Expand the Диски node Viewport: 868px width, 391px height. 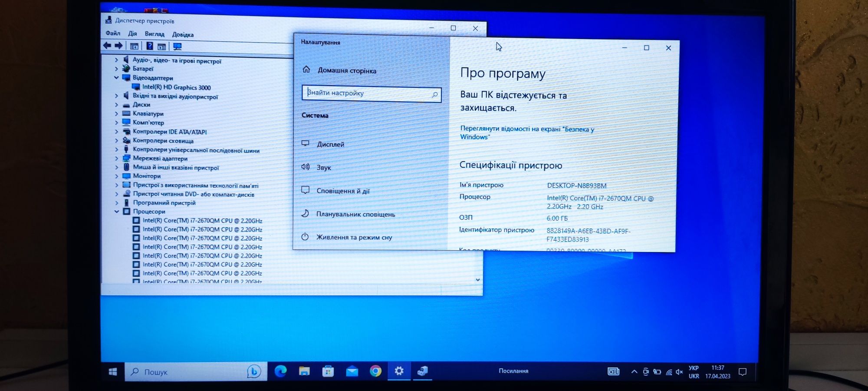116,105
